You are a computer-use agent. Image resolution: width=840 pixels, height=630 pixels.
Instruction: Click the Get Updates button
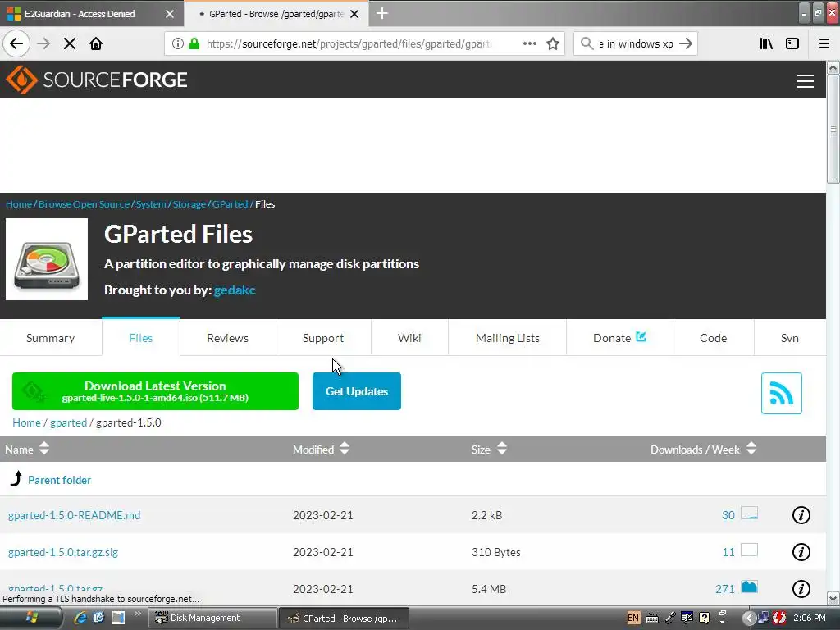(357, 391)
